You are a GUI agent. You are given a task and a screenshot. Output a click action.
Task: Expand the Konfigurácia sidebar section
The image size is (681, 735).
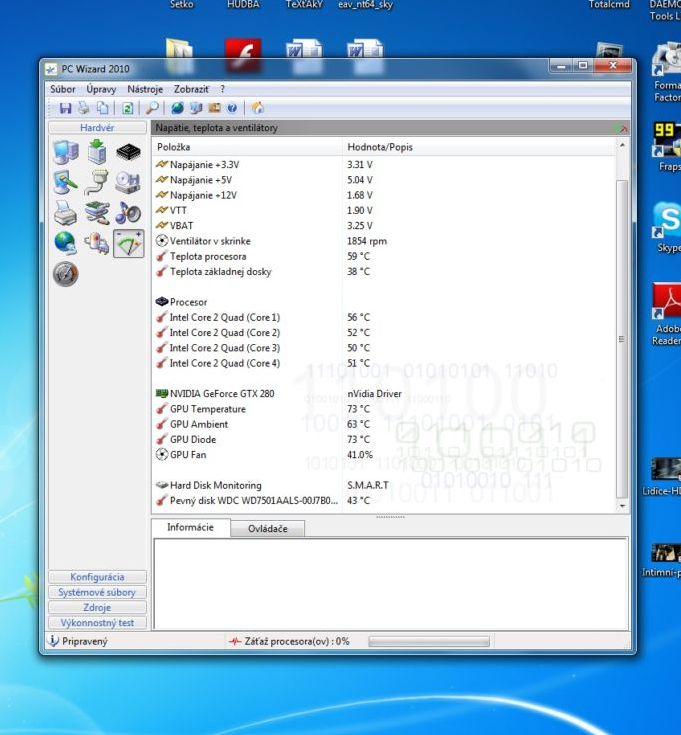97,577
